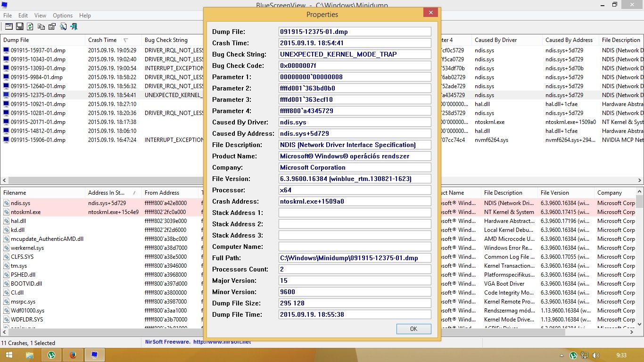Click the dump icon of 091915-15937-01.dmp
The image size is (644, 362).
point(6,50)
